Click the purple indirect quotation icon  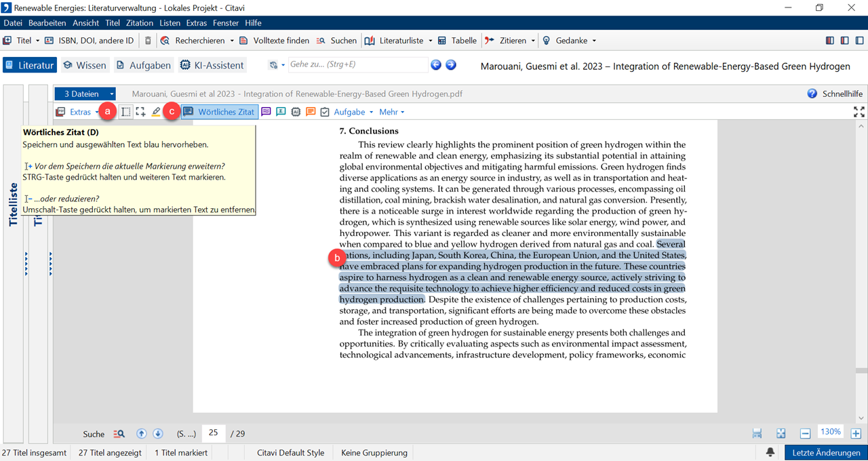pyautogui.click(x=267, y=112)
